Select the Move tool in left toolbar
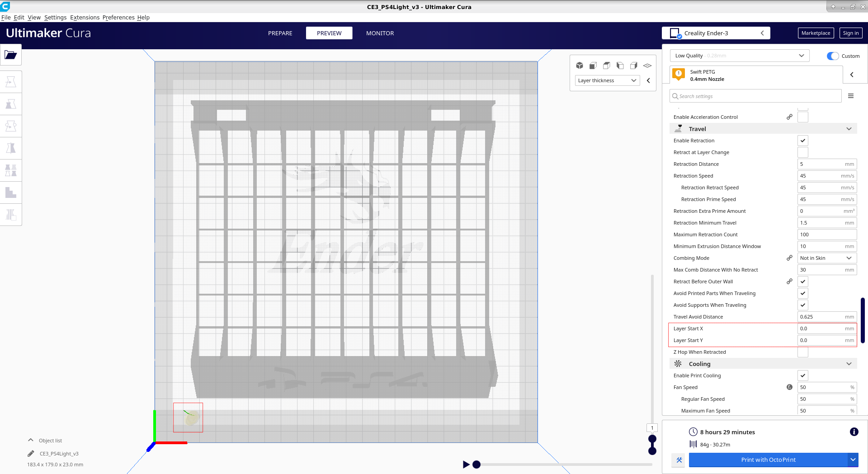Viewport: 868px width, 474px height. click(11, 82)
